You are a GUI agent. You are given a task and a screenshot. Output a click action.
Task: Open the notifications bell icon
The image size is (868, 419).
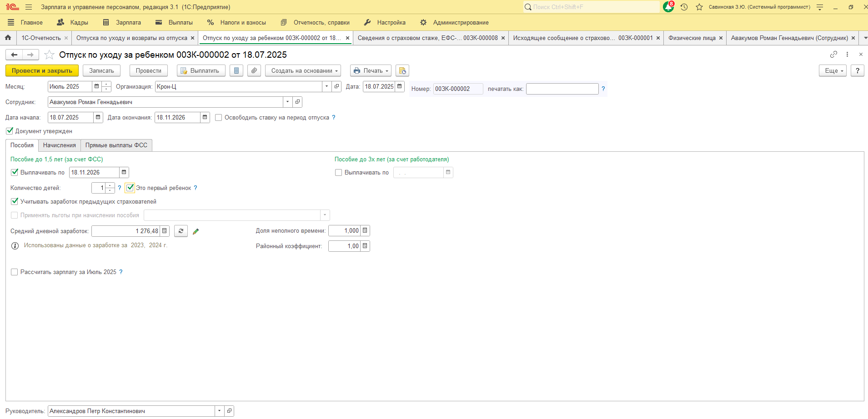[668, 7]
